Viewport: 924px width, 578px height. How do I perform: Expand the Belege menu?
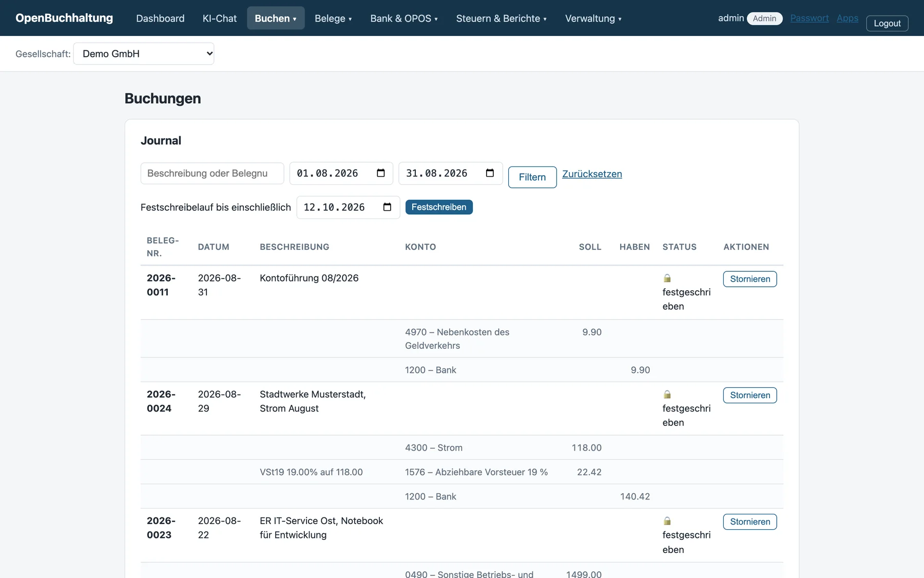(x=333, y=18)
